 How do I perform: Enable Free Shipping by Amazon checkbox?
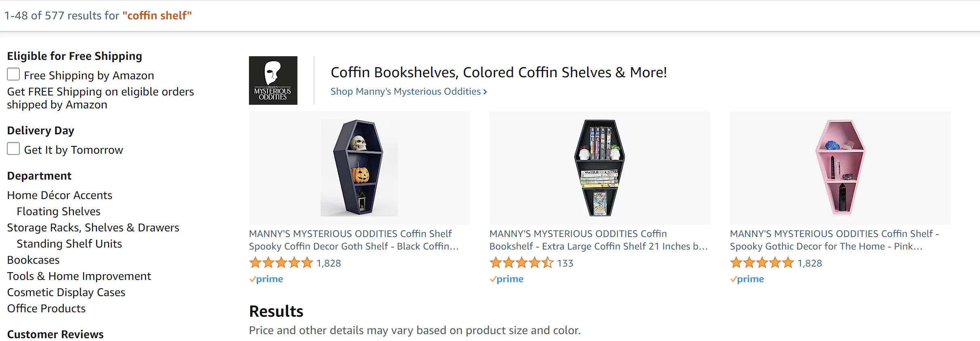[13, 74]
